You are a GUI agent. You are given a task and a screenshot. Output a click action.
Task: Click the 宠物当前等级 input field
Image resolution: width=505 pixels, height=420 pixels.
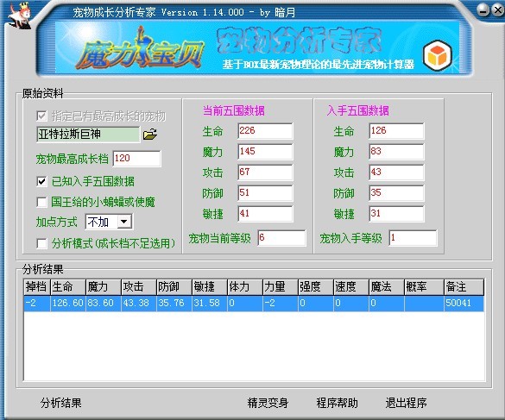coord(281,238)
